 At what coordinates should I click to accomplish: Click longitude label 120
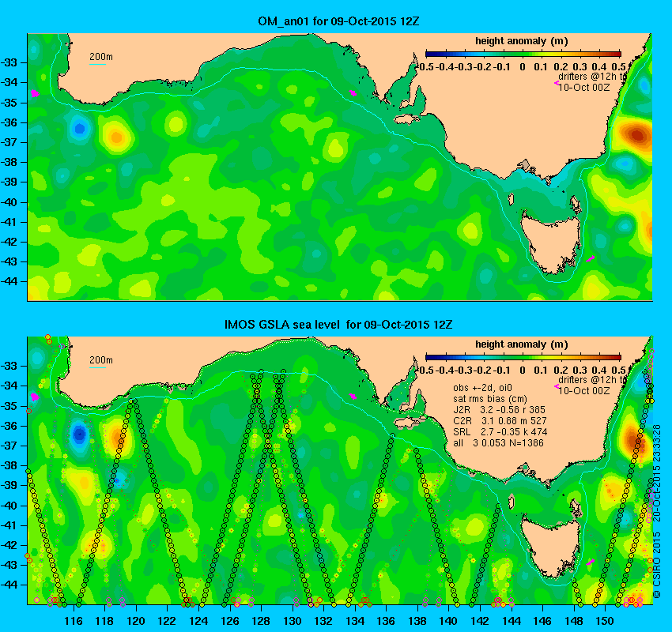[x=136, y=620]
